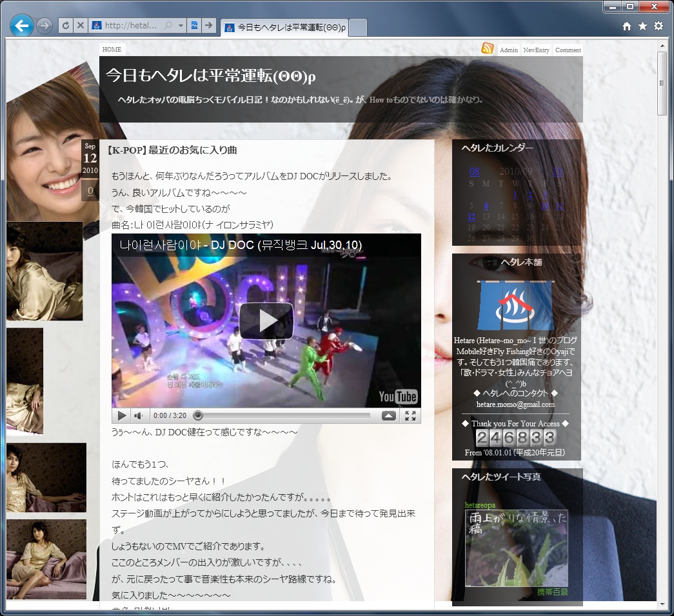The width and height of the screenshot is (674, 616).
Task: Reload the page with the refresh icon
Action: coord(66,25)
